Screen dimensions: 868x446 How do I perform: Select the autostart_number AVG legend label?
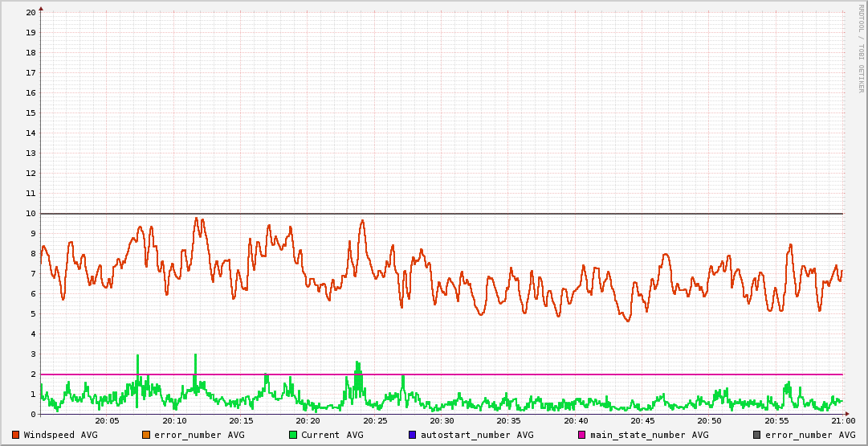point(471,435)
